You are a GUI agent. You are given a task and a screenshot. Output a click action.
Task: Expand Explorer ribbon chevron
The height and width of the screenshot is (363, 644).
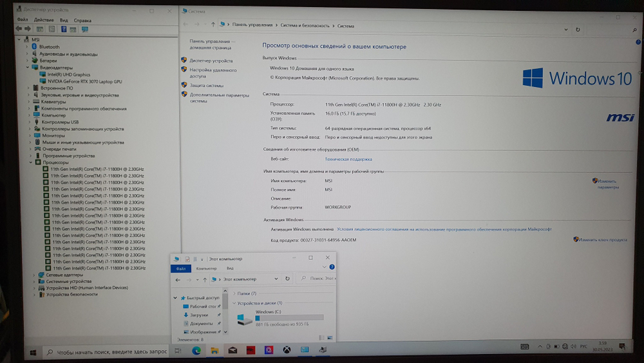pos(324,267)
